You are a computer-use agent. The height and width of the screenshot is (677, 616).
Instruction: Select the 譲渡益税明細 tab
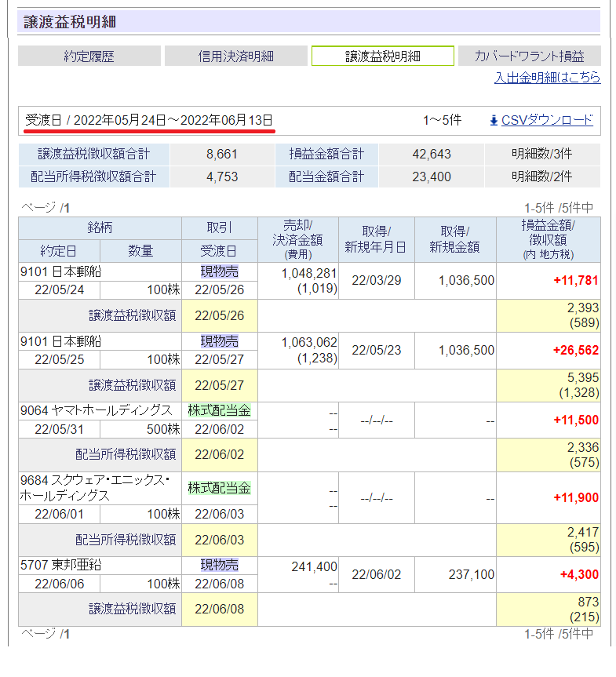click(383, 56)
